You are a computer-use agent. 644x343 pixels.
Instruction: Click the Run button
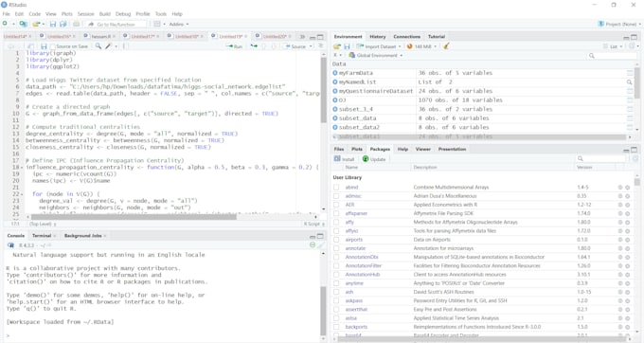(x=234, y=46)
